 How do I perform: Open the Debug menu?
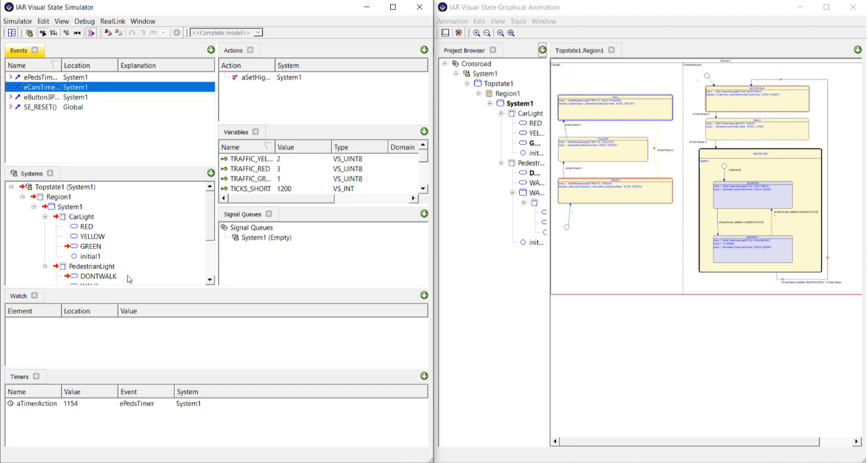click(x=85, y=21)
